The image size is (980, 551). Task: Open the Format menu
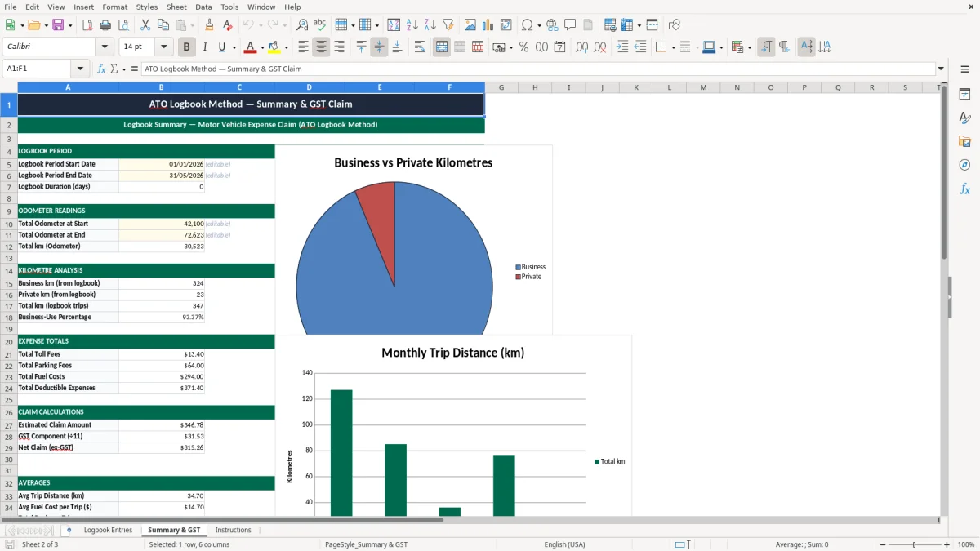(114, 7)
